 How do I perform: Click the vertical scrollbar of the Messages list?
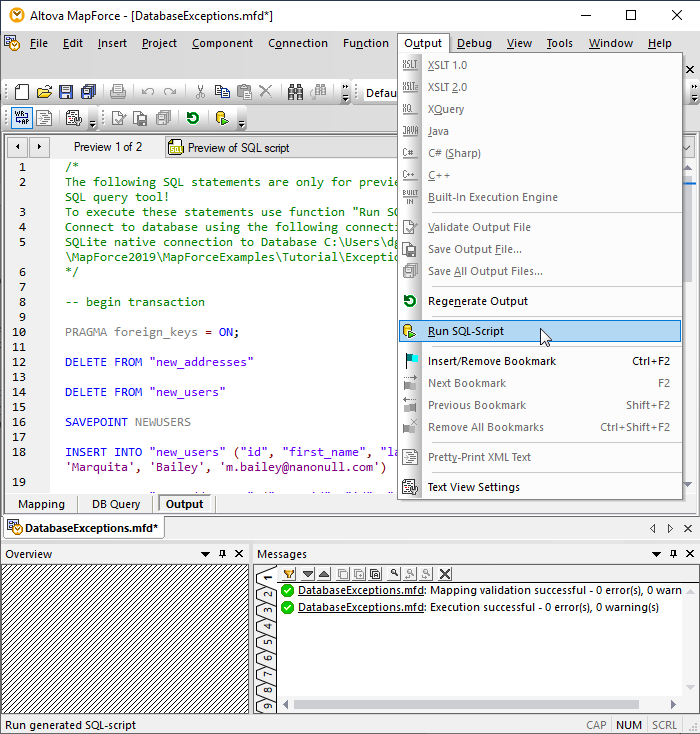tap(689, 640)
